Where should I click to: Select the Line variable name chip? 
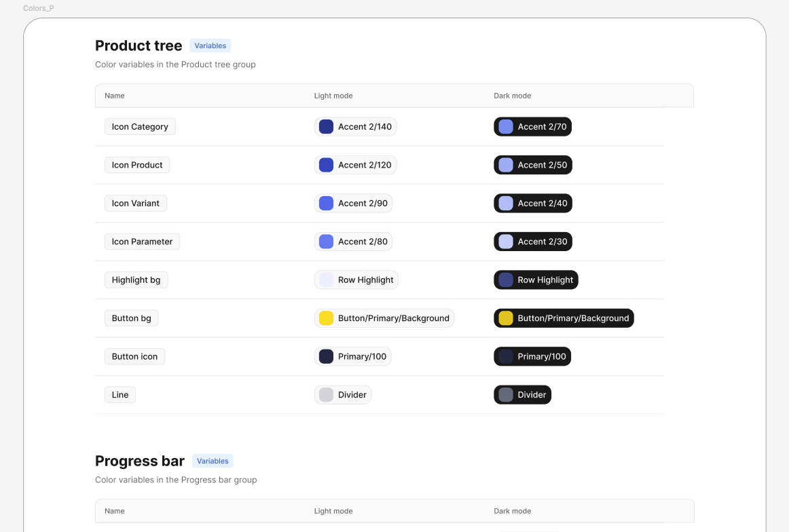[x=120, y=394]
